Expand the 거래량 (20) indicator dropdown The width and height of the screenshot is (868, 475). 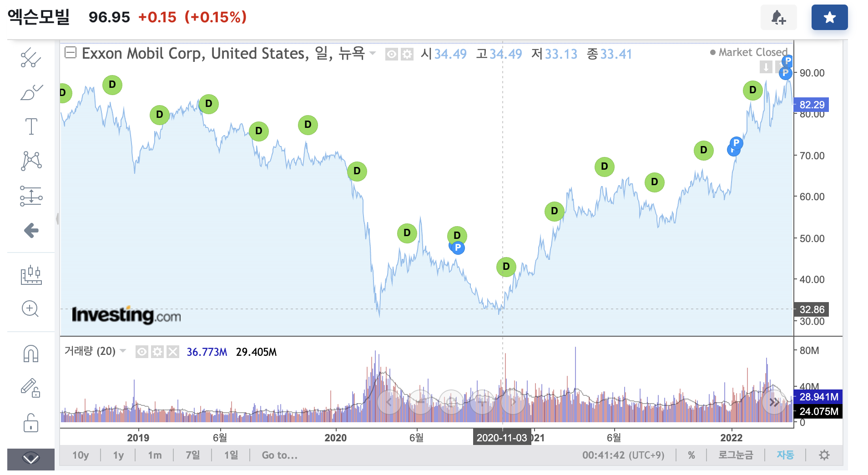pos(123,351)
